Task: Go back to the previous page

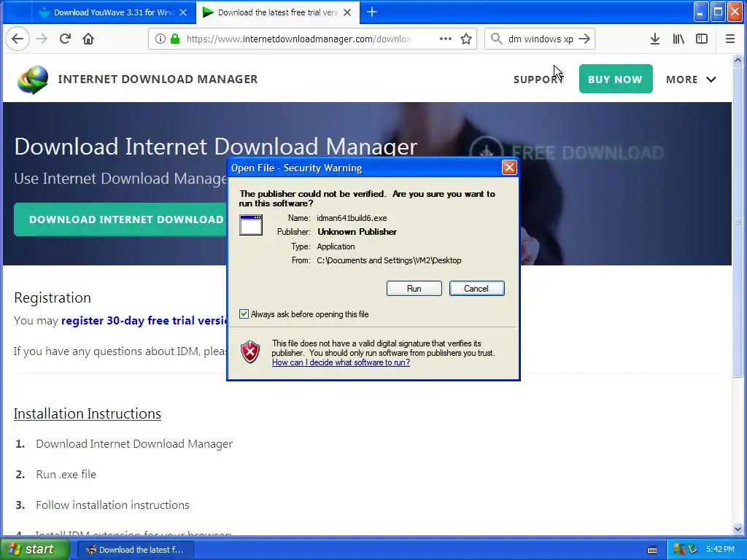Action: pyautogui.click(x=18, y=39)
